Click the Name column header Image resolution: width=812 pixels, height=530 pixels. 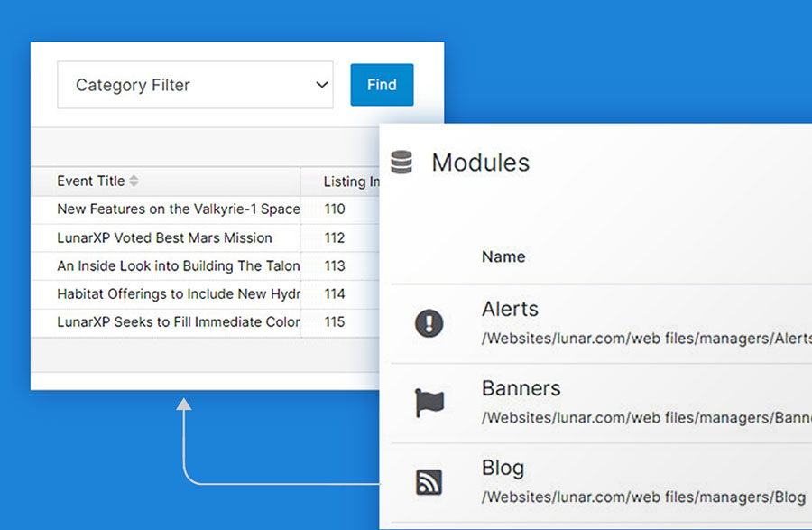click(503, 256)
